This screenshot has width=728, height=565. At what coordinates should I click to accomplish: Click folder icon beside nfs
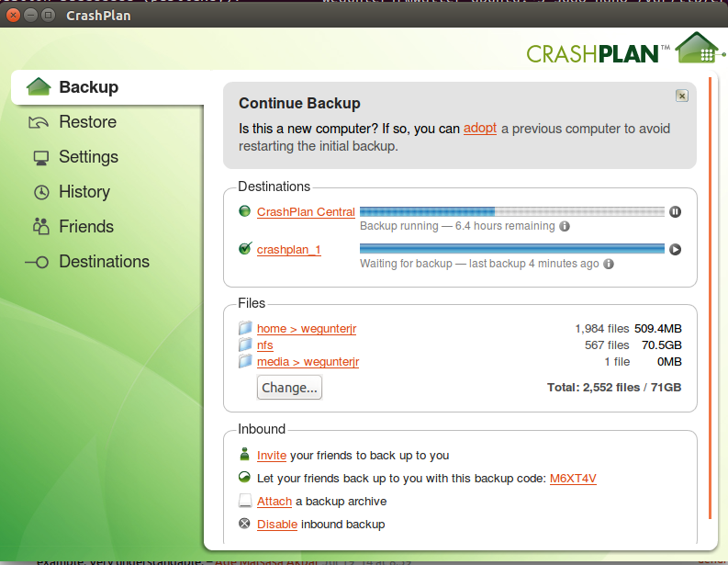[245, 345]
